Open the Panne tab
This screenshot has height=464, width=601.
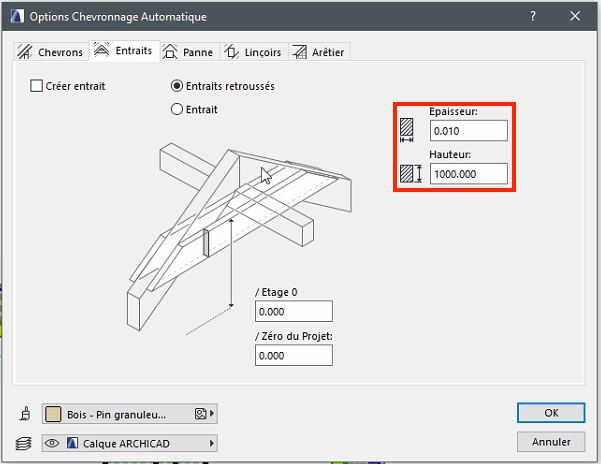click(x=189, y=52)
